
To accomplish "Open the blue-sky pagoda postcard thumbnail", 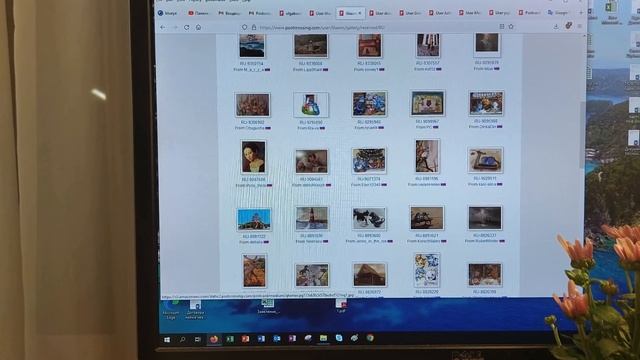I will pos(254,220).
